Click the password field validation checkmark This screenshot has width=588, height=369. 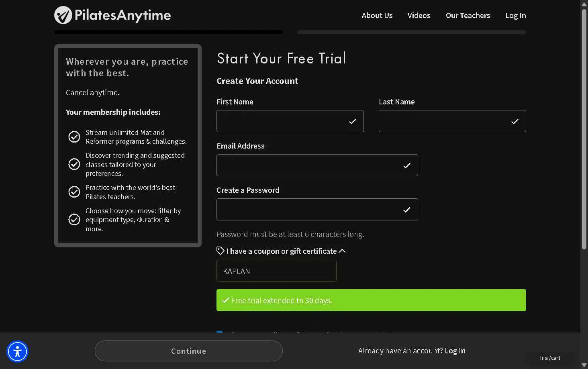[x=407, y=210]
